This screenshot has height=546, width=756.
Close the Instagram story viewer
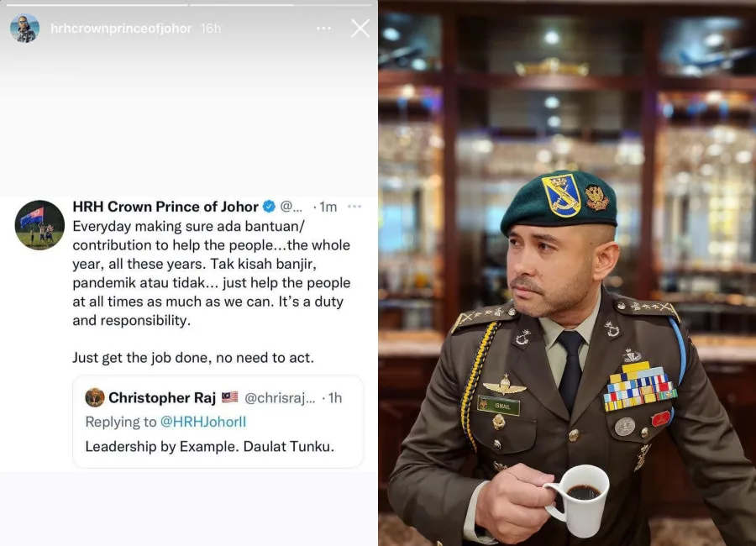tap(360, 29)
